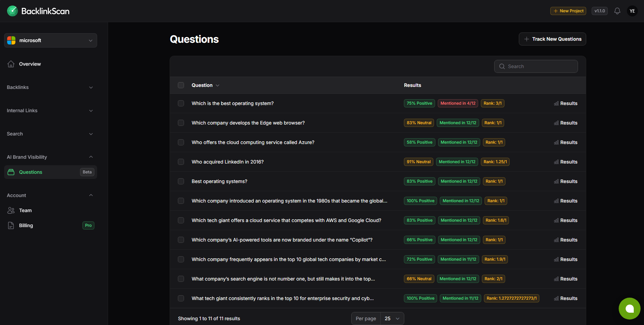Image resolution: width=644 pixels, height=325 pixels.
Task: Open the notifications bell
Action: [617, 11]
